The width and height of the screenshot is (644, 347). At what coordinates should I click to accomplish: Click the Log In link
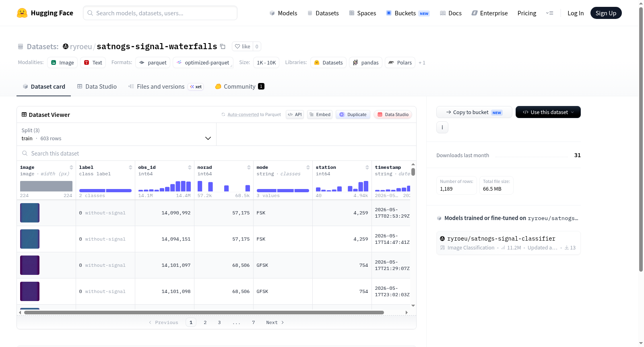(576, 13)
